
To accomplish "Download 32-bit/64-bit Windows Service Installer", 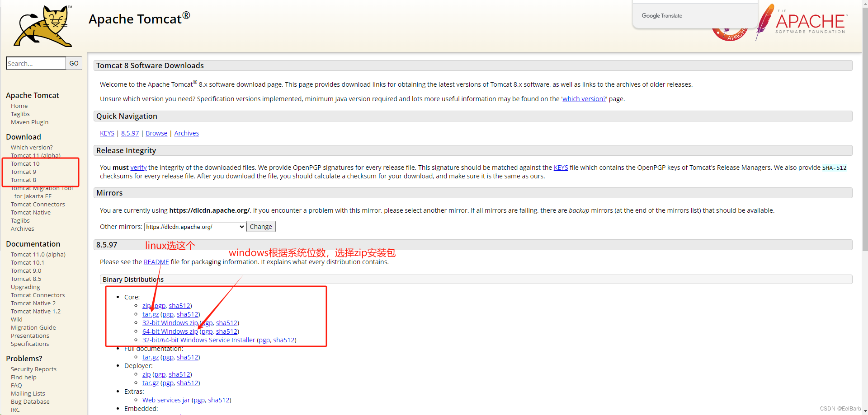I will pos(199,340).
